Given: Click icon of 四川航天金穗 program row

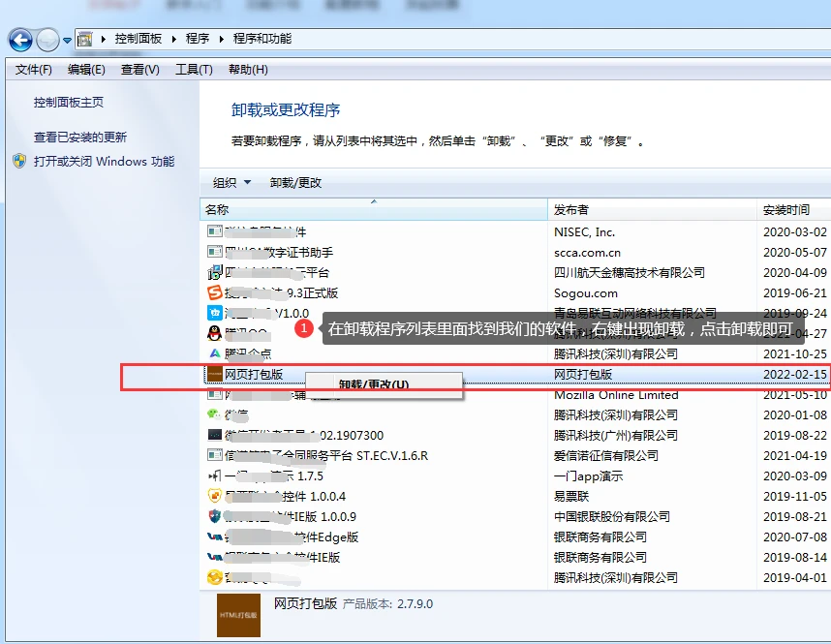Looking at the screenshot, I should [215, 272].
